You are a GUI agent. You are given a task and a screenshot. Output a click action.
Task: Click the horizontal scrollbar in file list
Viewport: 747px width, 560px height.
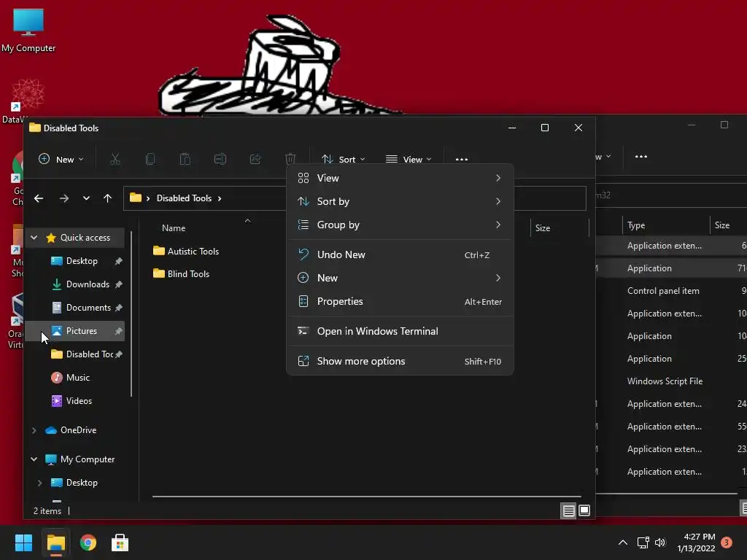[x=366, y=496]
